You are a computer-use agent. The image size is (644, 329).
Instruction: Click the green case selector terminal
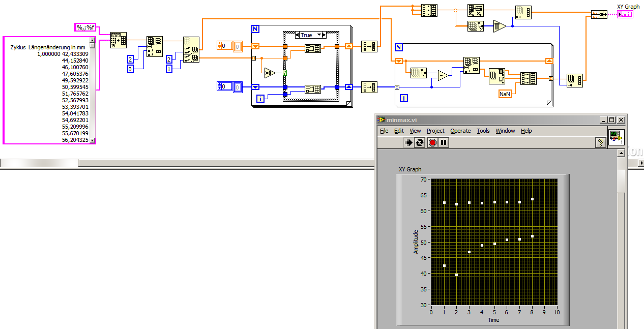[285, 73]
